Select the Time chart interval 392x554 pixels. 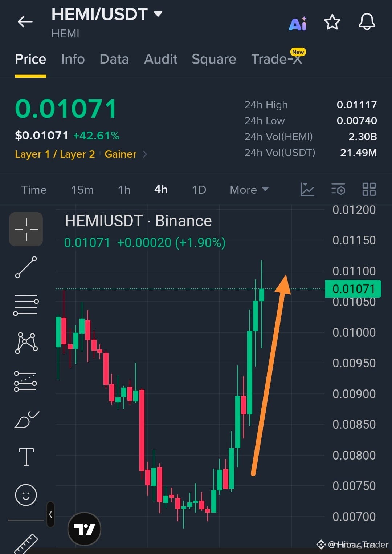pyautogui.click(x=34, y=190)
